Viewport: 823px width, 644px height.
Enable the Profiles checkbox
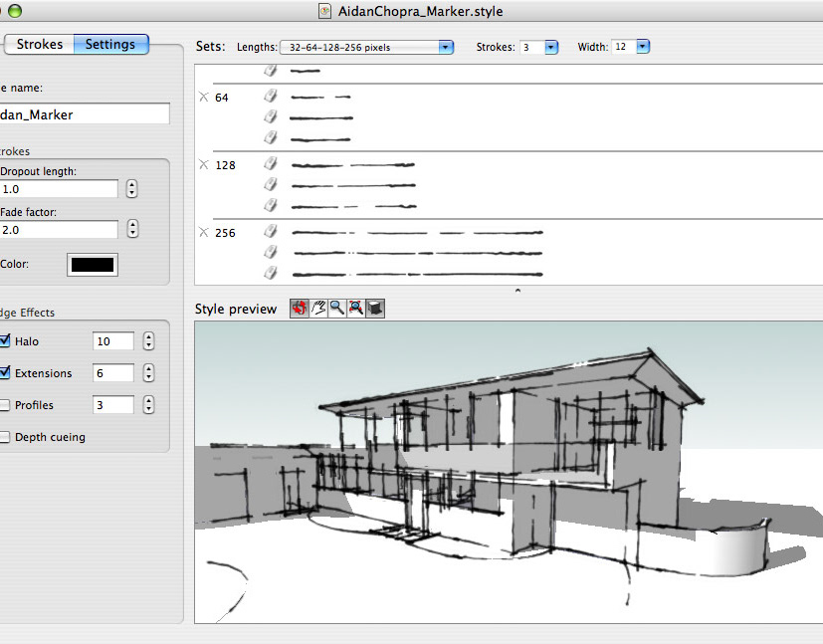[x=5, y=405]
